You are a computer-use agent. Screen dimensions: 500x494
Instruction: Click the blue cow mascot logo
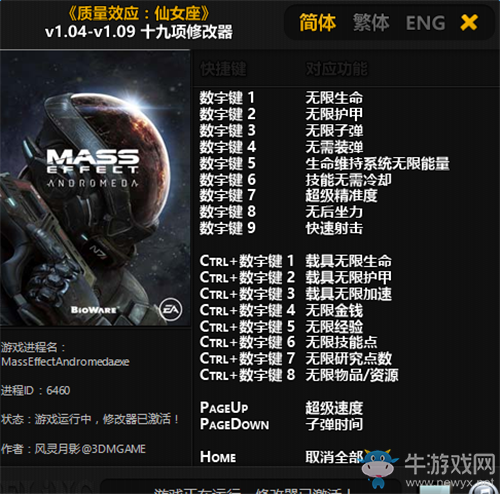tap(379, 468)
